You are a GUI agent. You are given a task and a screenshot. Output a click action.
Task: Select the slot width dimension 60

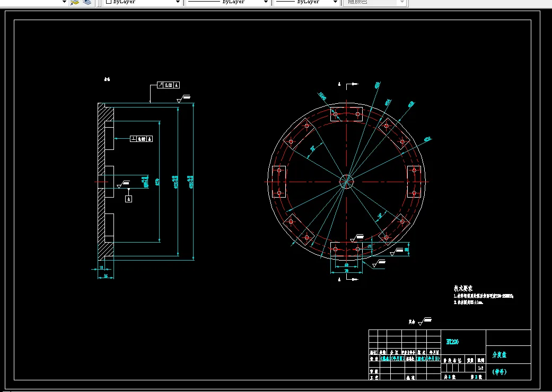[x=346, y=265]
